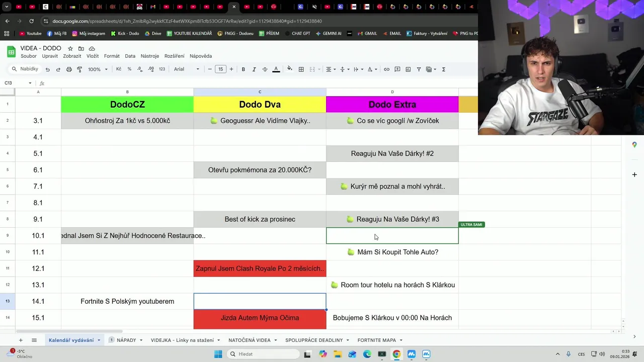Open the CHAT GPT bookmark
Viewport: 644px width, 362px height.
coord(297,33)
